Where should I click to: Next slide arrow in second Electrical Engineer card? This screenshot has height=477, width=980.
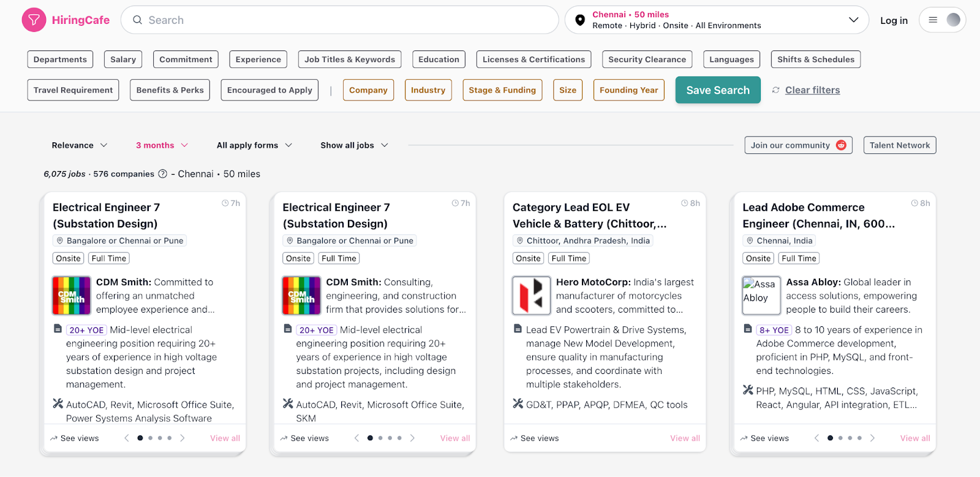point(412,438)
